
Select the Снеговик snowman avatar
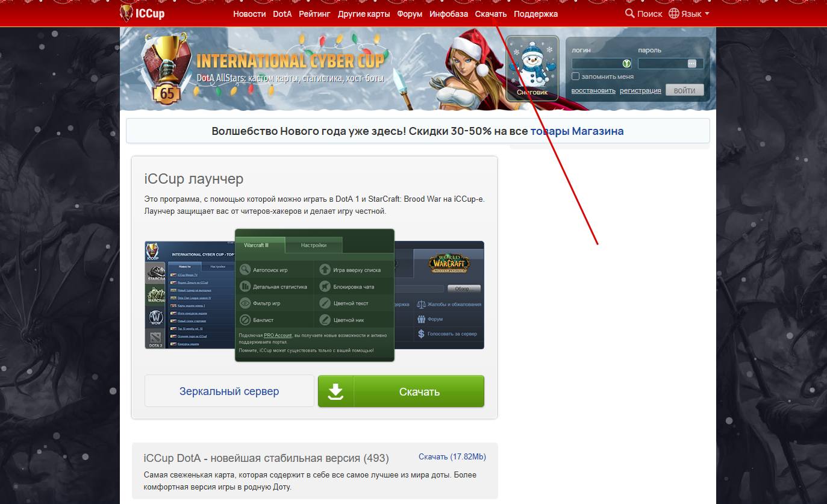(532, 68)
